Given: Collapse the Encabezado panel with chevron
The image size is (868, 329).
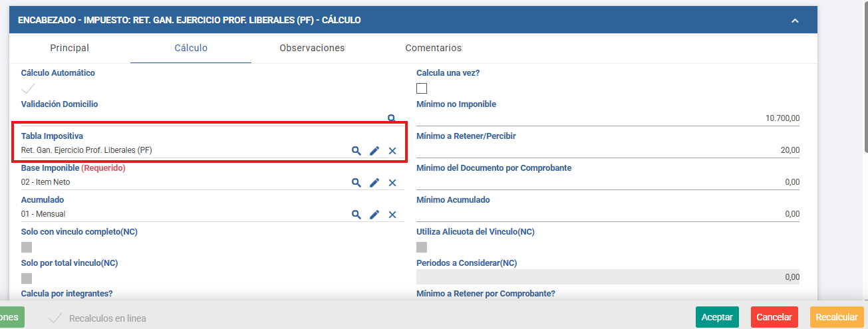Looking at the screenshot, I should tap(795, 21).
